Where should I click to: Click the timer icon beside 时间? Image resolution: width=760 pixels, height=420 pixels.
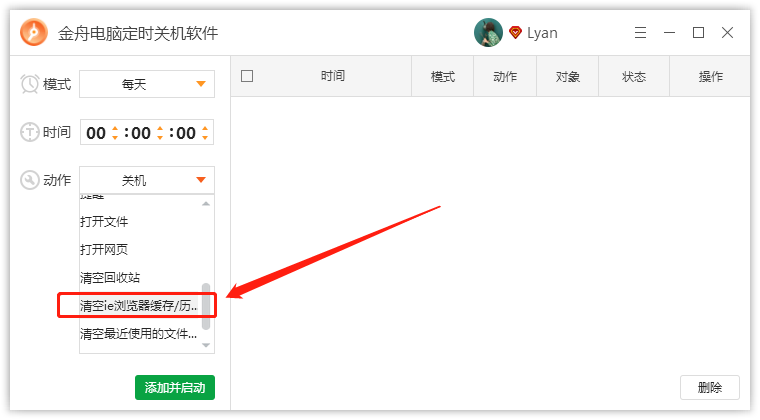pos(30,132)
